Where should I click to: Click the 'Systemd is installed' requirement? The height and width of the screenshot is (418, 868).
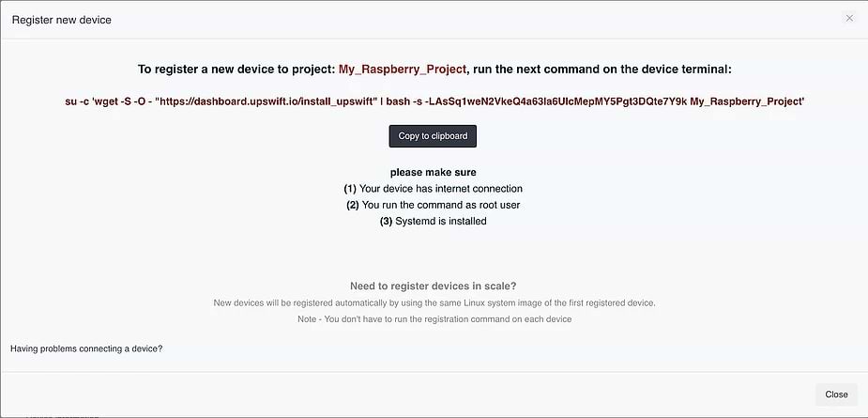[433, 221]
